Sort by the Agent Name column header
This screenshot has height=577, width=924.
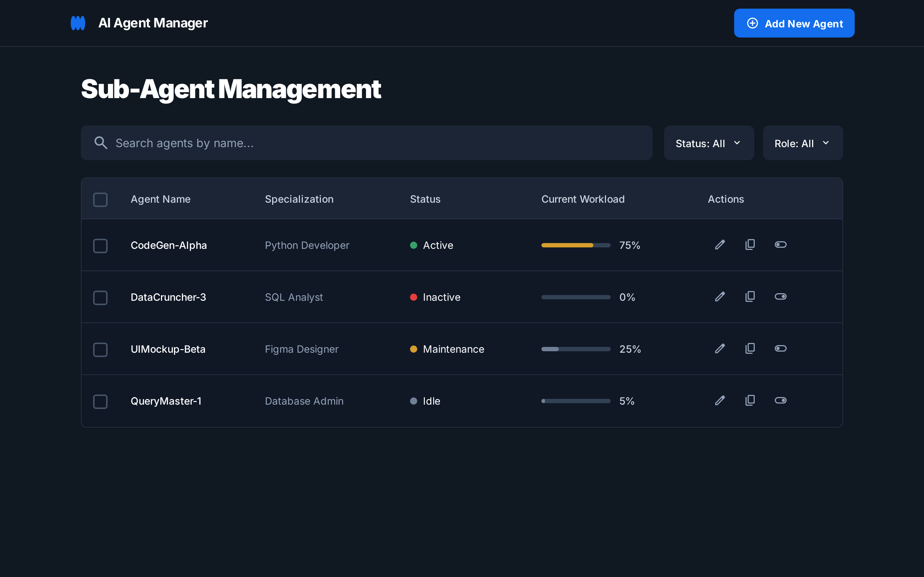(x=160, y=199)
